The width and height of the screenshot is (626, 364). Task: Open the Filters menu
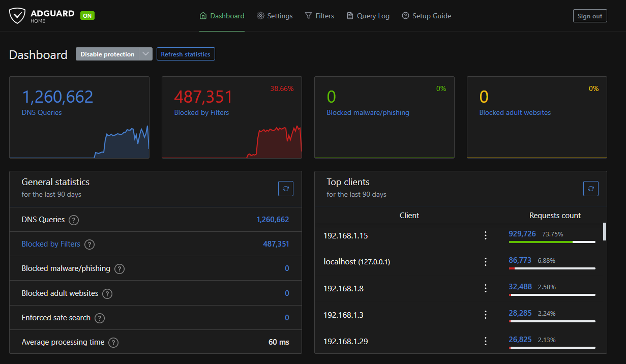click(x=319, y=16)
